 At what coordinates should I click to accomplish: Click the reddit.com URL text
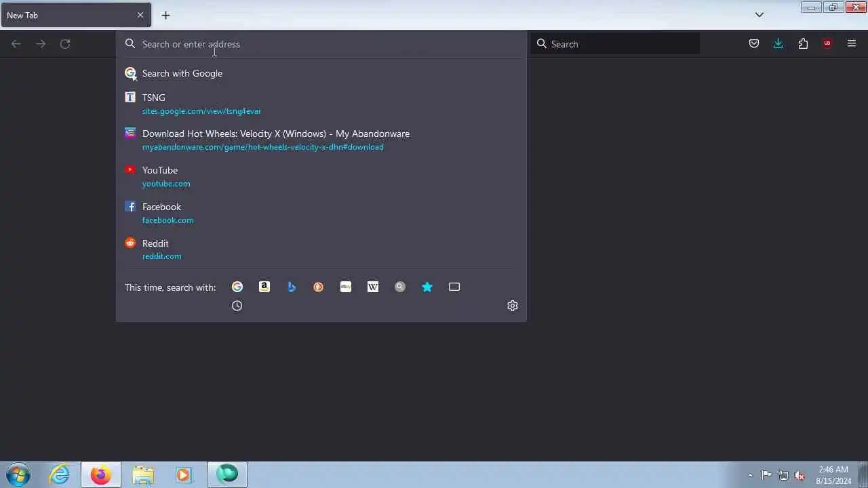161,256
